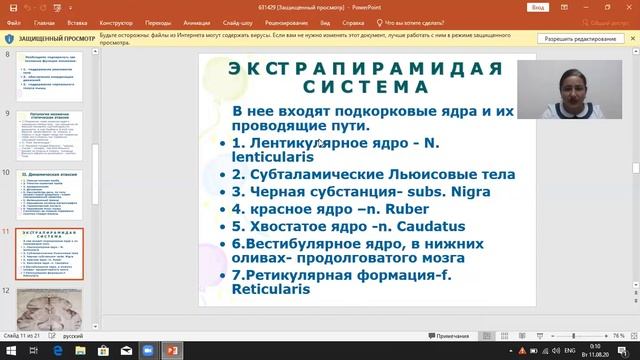
Task: Select slide 10 thumbnail
Action: coord(49,195)
